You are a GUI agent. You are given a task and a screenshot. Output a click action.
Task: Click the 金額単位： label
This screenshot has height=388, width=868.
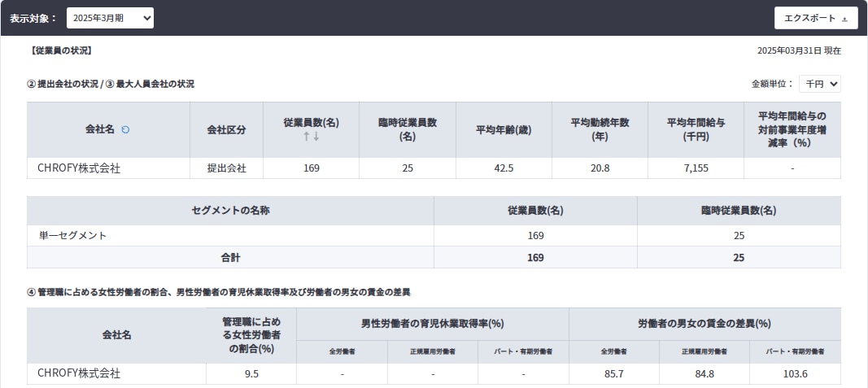772,84
